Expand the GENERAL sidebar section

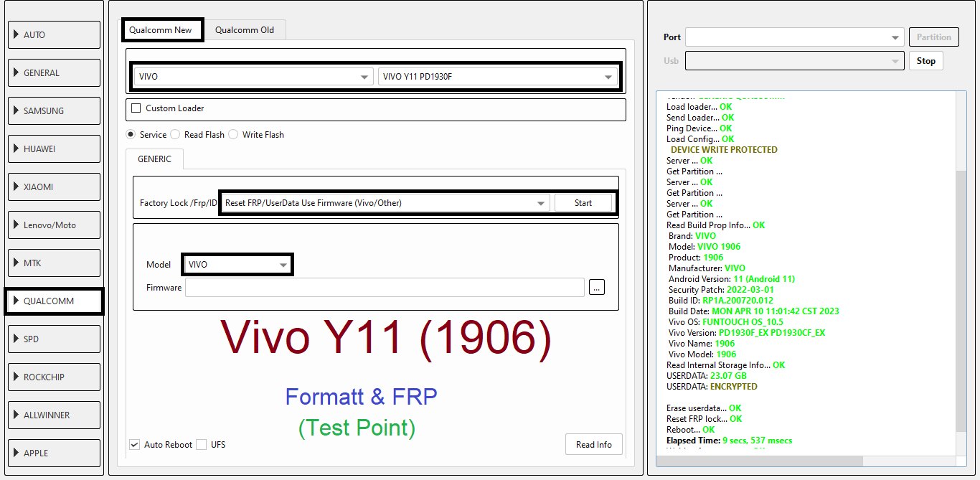55,72
